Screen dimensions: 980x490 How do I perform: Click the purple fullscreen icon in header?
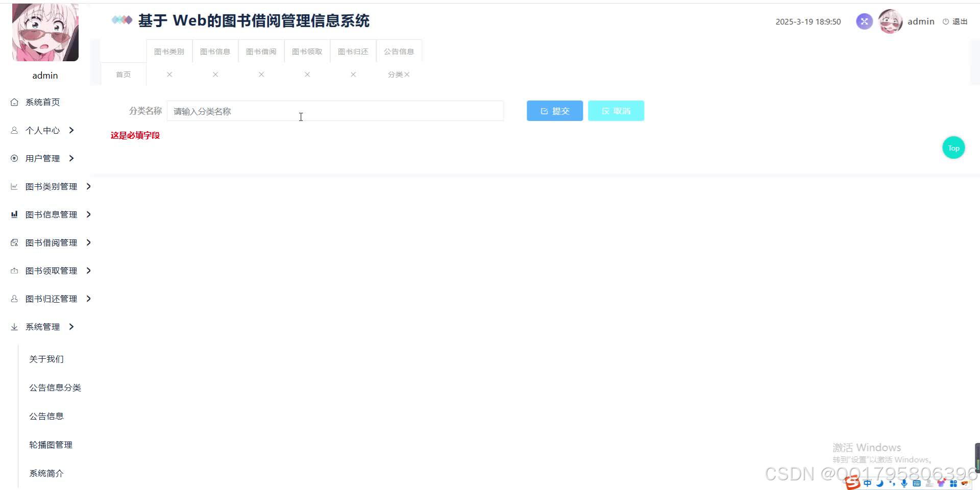(x=864, y=21)
